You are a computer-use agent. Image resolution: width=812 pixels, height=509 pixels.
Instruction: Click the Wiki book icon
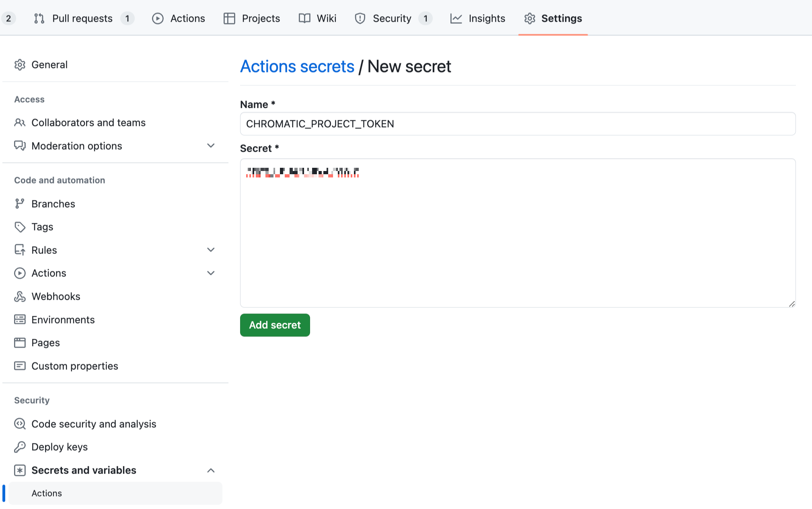(x=304, y=19)
